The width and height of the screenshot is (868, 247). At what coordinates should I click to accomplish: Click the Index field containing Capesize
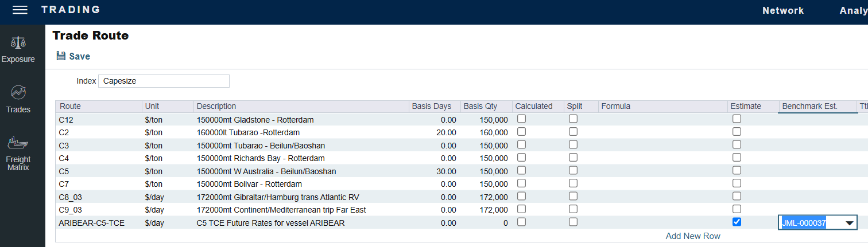[164, 81]
